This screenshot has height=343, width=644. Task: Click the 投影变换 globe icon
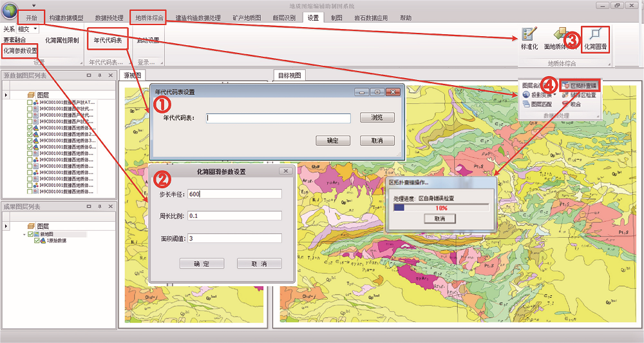526,95
